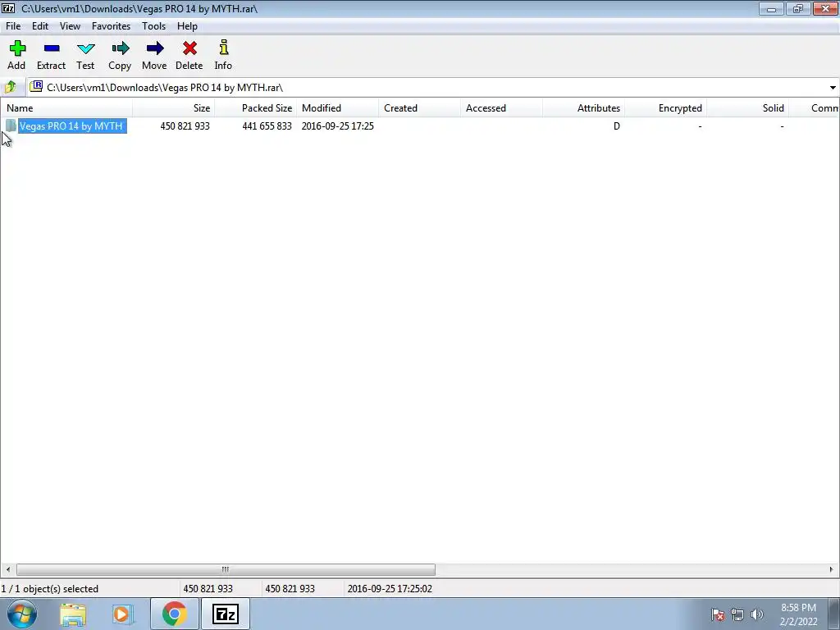This screenshot has height=630, width=840.
Task: Open the View menu
Action: [70, 25]
